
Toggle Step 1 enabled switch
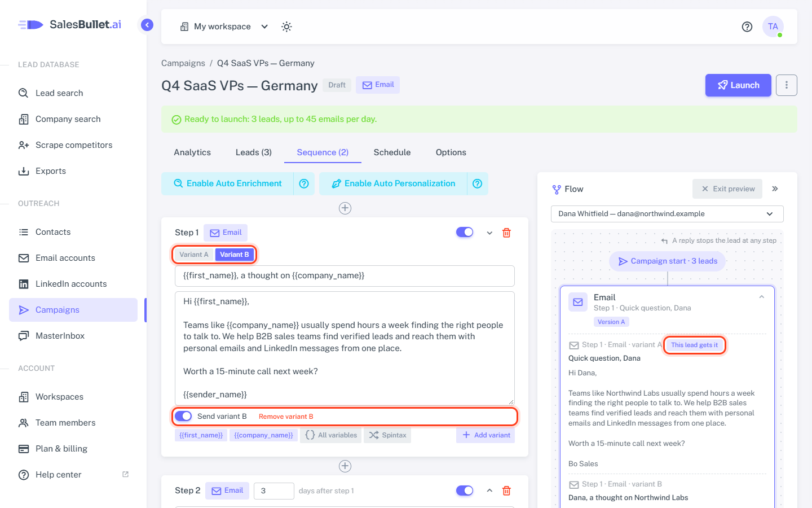click(465, 233)
